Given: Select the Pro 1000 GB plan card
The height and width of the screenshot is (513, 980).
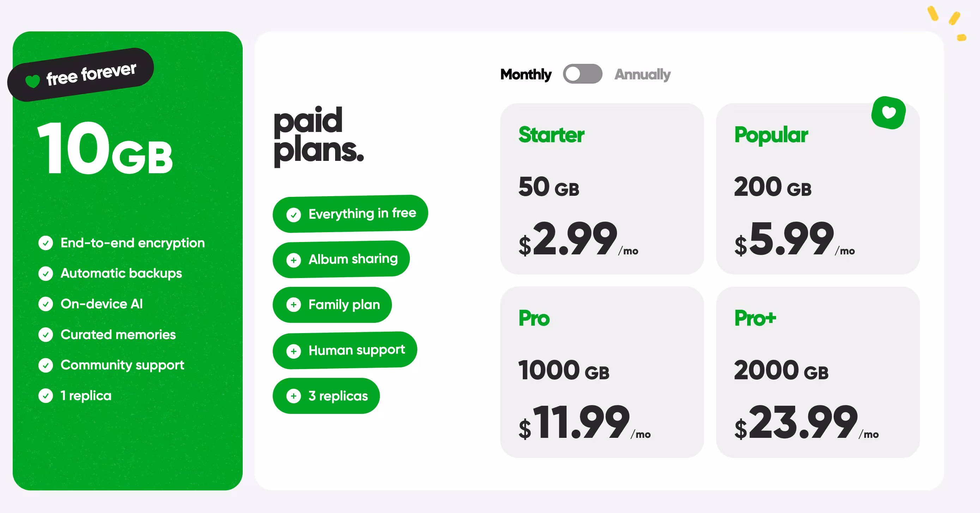Looking at the screenshot, I should click(x=601, y=372).
